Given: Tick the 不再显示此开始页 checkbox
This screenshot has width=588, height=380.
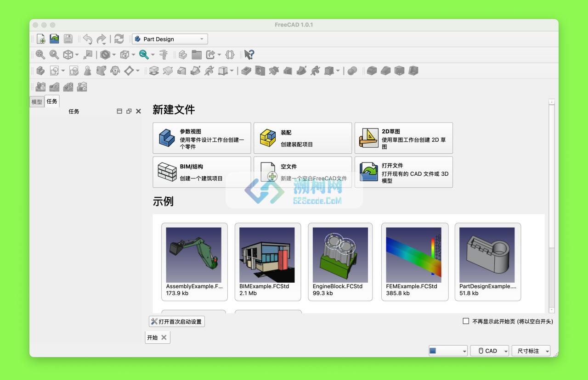Looking at the screenshot, I should (466, 321).
